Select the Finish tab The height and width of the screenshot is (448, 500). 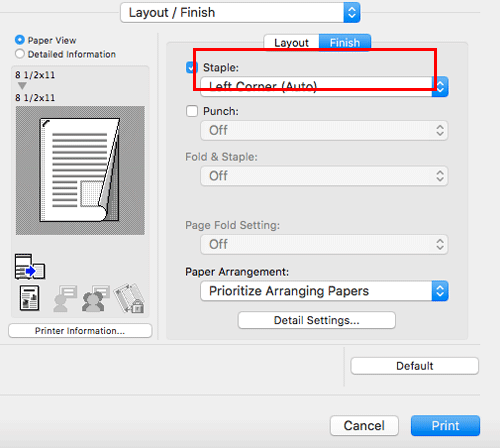point(345,43)
